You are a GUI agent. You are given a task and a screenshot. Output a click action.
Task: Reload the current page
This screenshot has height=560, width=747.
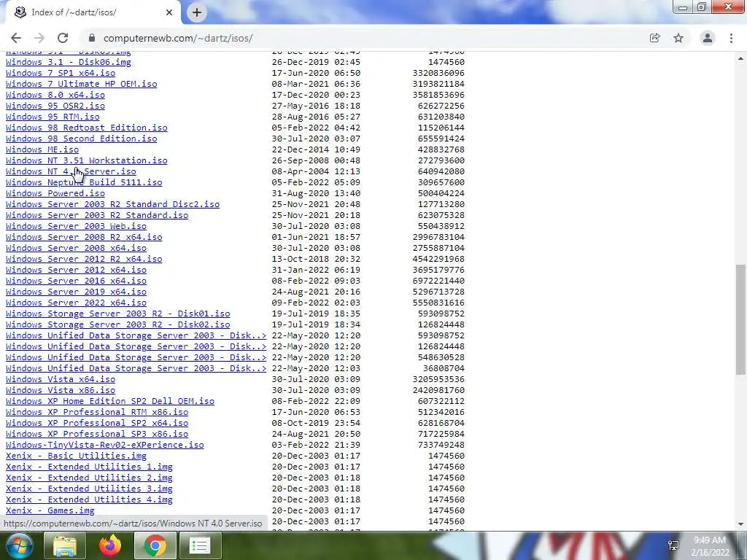63,38
